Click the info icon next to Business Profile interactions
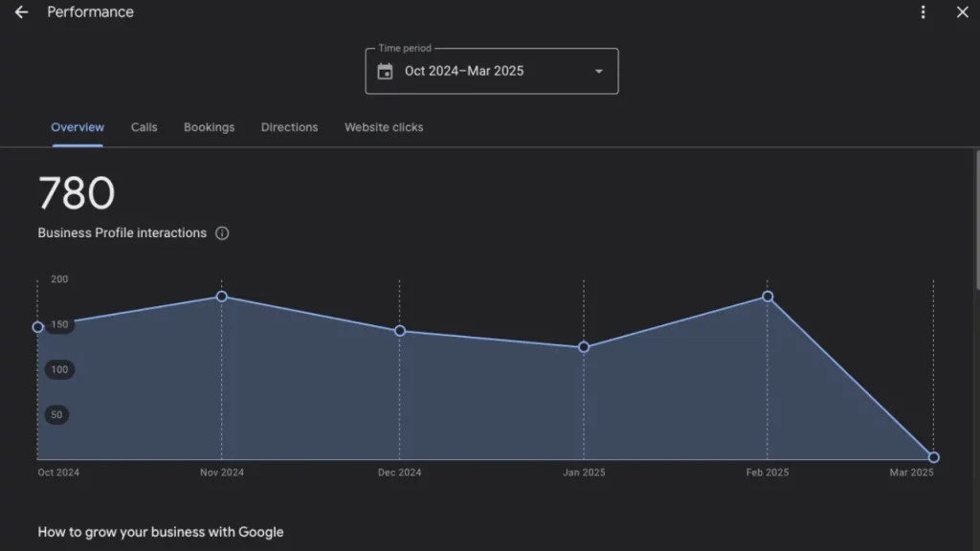980x551 pixels. coord(222,232)
